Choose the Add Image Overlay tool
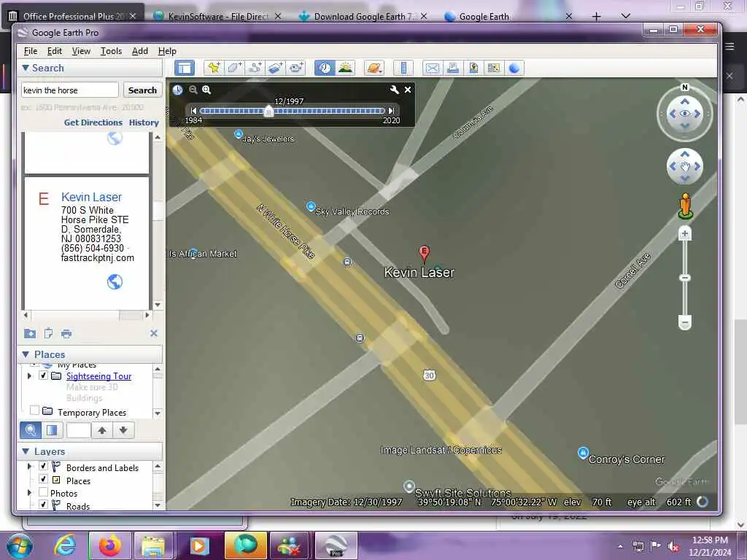Viewport: 747px width, 560px height. (275, 68)
